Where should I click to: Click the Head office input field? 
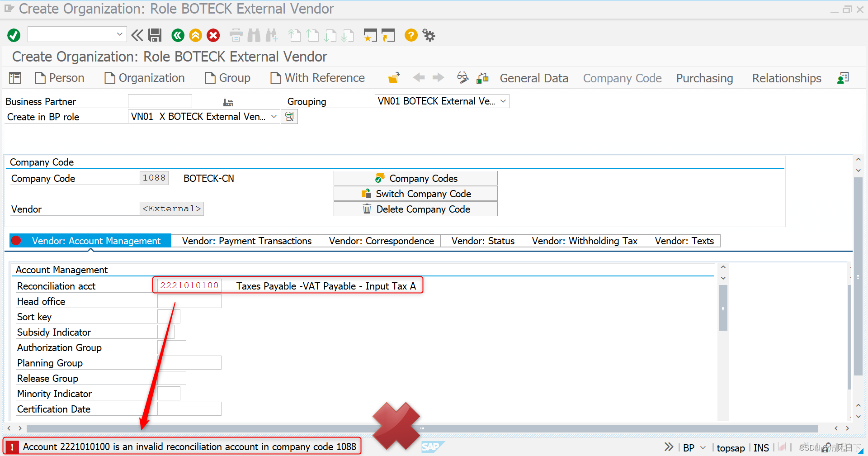pos(189,301)
